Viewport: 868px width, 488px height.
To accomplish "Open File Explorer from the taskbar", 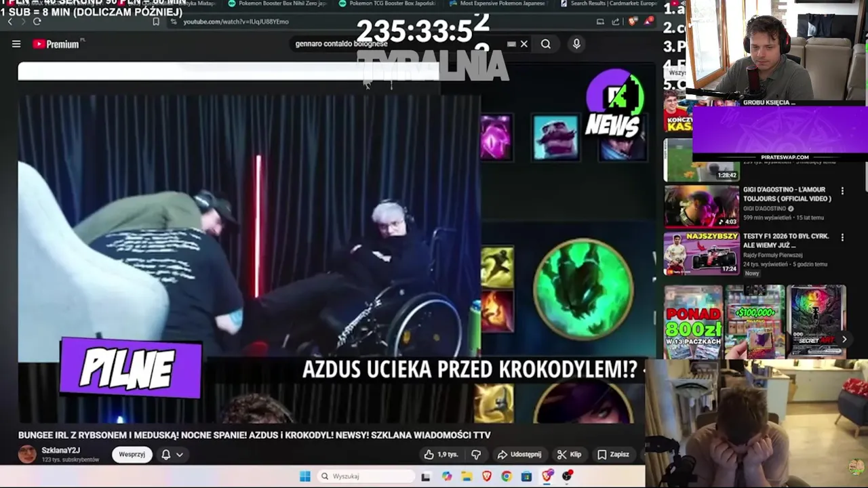I will tap(467, 476).
